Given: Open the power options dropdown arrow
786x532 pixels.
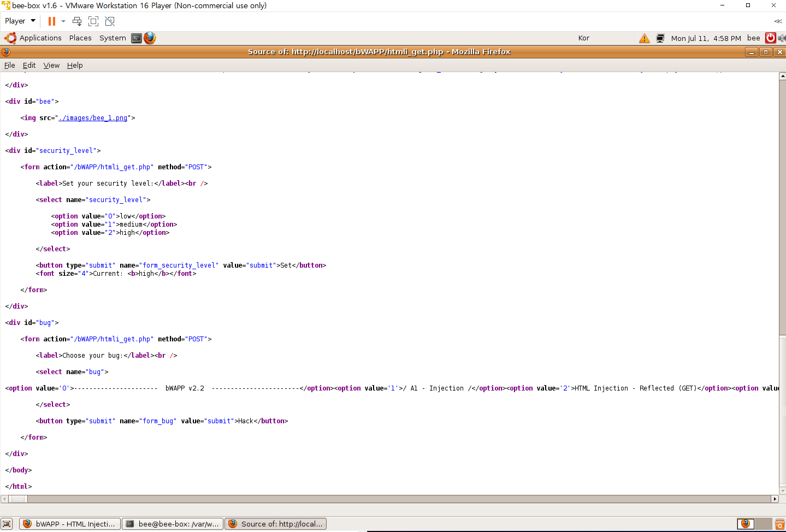Looking at the screenshot, I should 63,21.
